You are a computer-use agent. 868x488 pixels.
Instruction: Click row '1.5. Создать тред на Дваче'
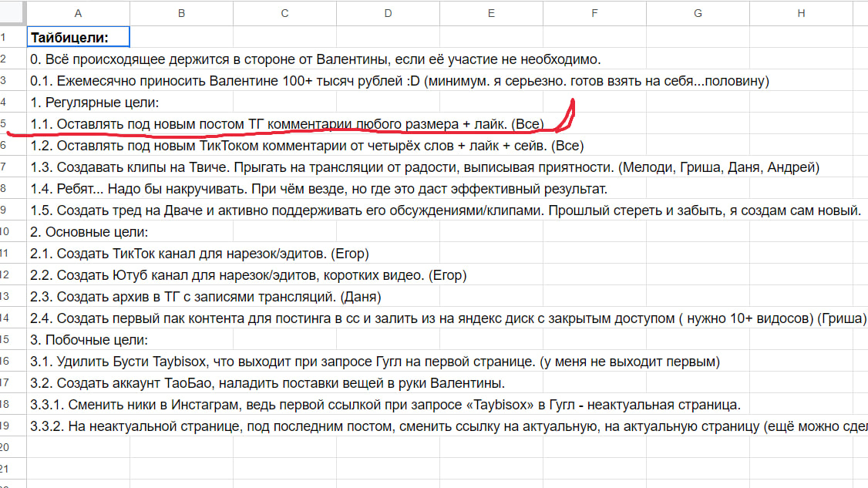click(446, 210)
